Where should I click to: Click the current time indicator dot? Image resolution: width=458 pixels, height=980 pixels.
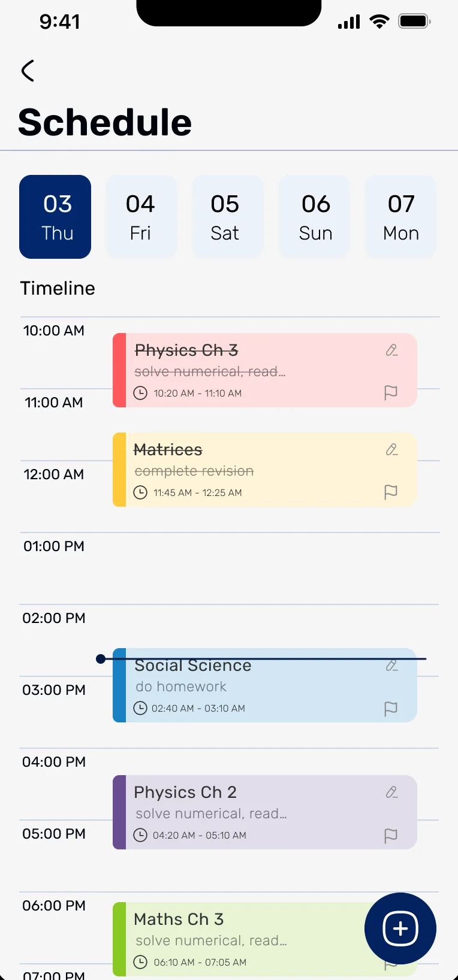pyautogui.click(x=101, y=659)
